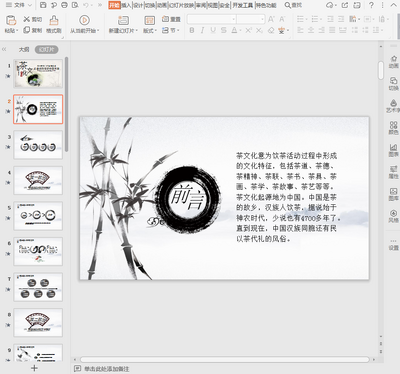
Task: Decrease font size with smaller A icon
Action: point(282,19)
